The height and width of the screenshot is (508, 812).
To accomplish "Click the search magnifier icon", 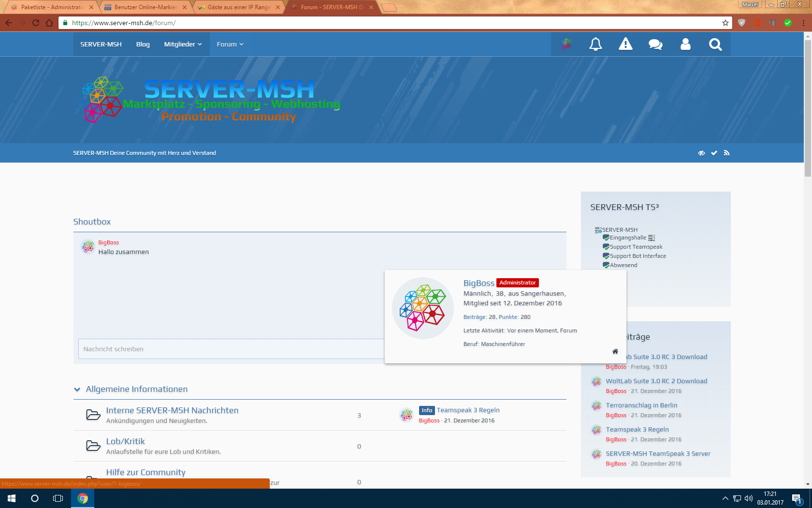I will pyautogui.click(x=715, y=45).
